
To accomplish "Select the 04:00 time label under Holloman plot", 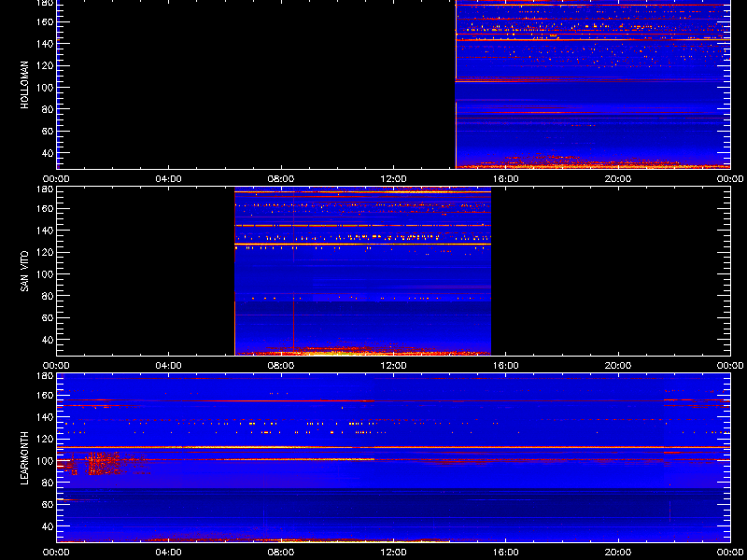I will (x=169, y=179).
